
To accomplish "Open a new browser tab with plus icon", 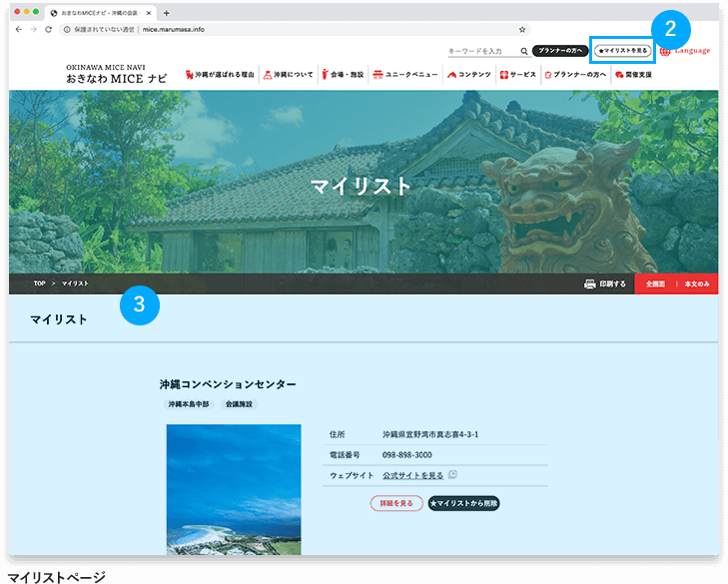I will pyautogui.click(x=166, y=13).
